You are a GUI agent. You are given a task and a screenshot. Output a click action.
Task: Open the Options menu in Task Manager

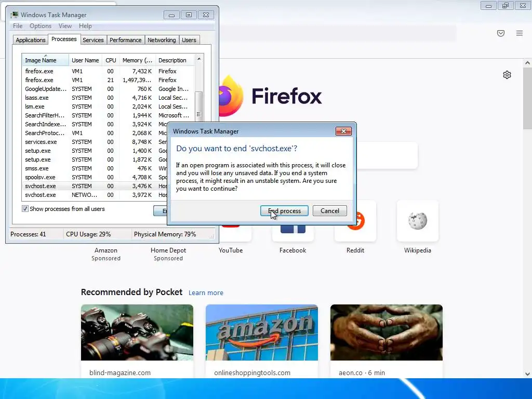tap(41, 26)
